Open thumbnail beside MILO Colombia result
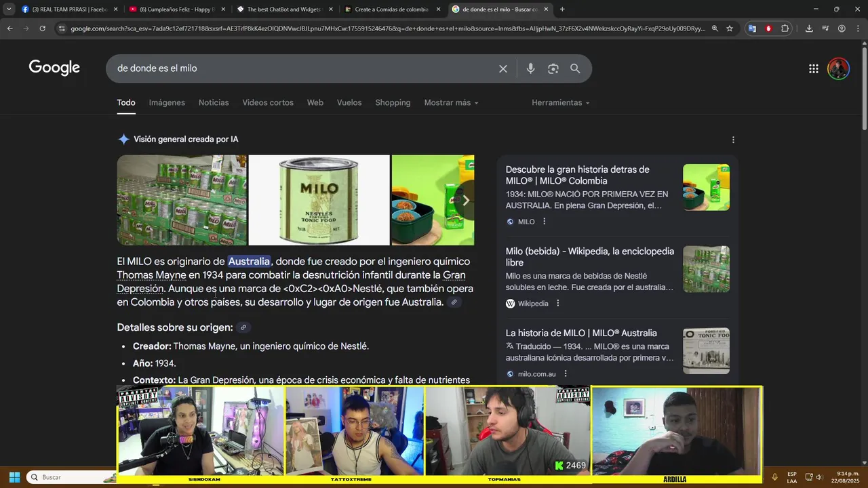This screenshot has height=488, width=868. coord(706,187)
